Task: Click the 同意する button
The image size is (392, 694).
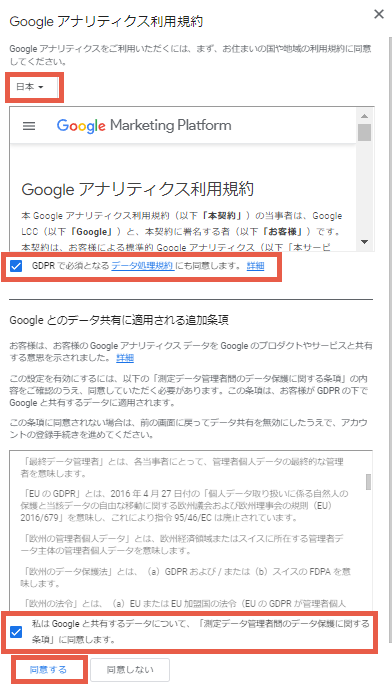Action: pyautogui.click(x=48, y=670)
